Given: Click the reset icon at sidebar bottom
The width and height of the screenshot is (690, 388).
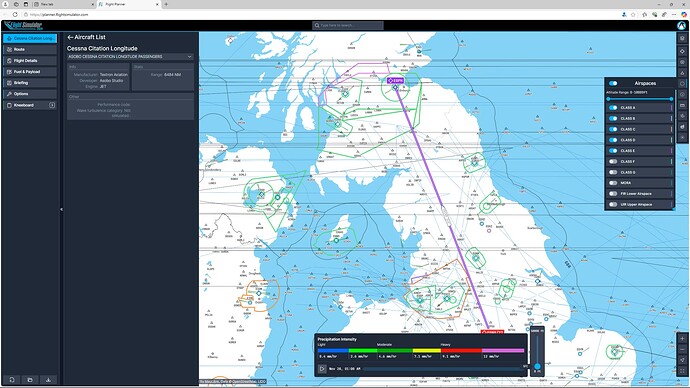Looking at the screenshot, I should click(12, 380).
